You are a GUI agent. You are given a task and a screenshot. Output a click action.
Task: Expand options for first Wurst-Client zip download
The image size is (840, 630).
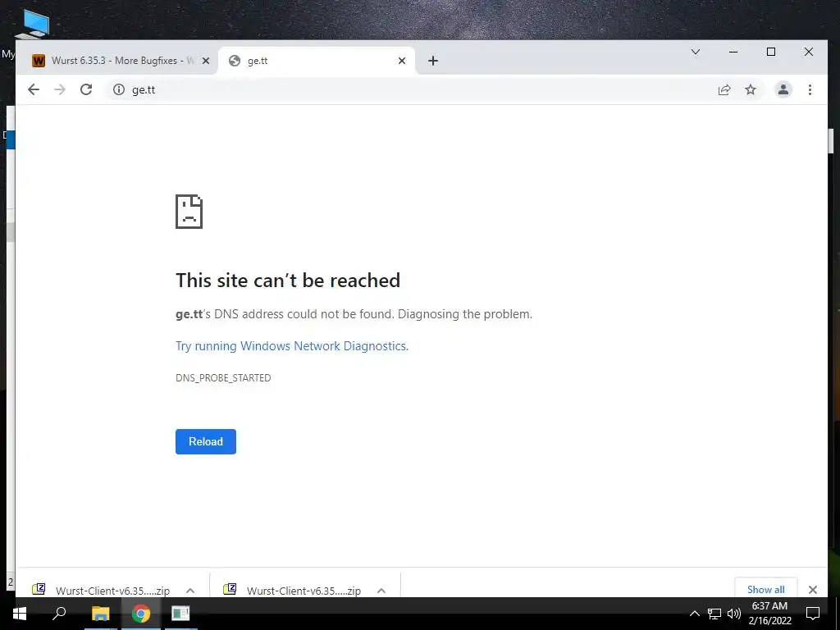tap(190, 591)
